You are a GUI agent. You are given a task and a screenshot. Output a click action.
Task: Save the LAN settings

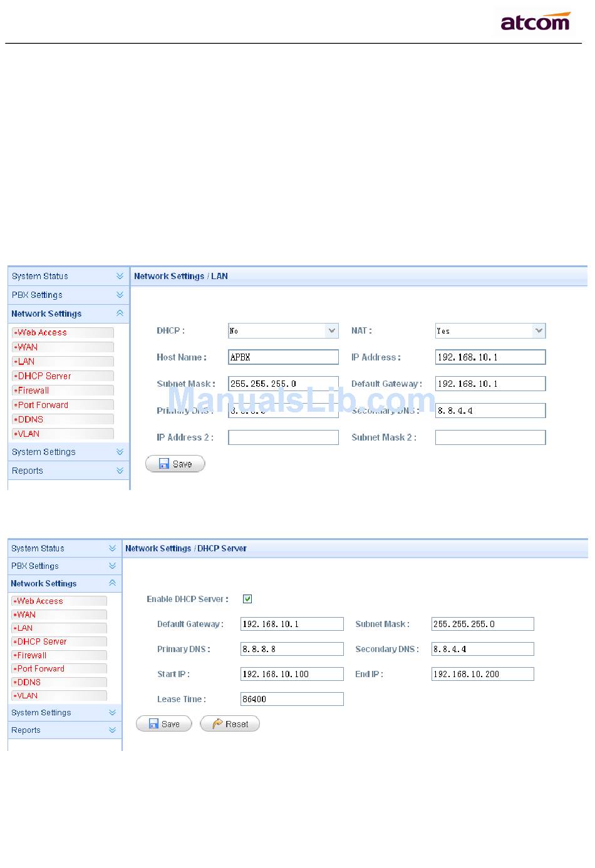coord(175,464)
